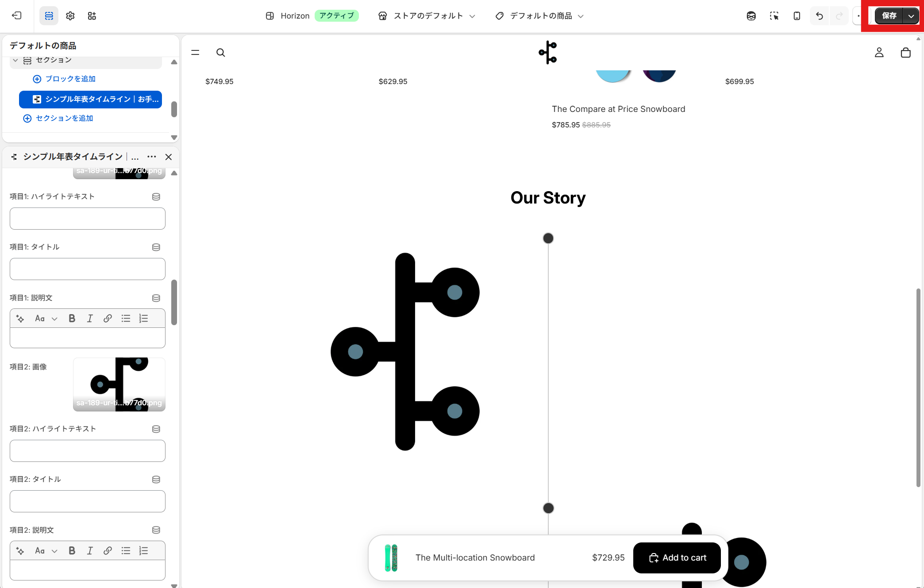Click the Add to cart button
Screen dimensions: 924x588
point(677,558)
